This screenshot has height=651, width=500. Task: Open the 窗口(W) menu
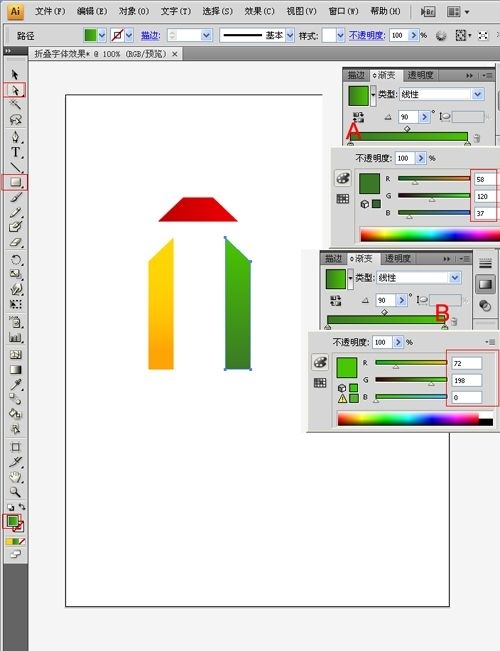pyautogui.click(x=343, y=11)
